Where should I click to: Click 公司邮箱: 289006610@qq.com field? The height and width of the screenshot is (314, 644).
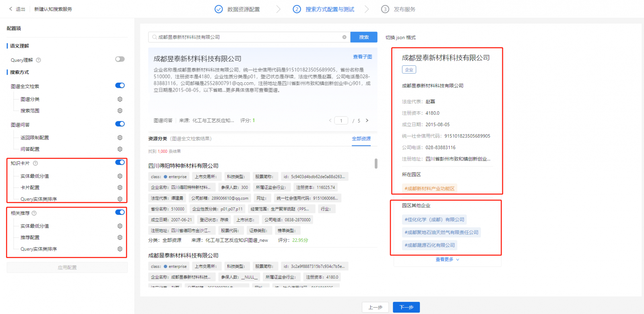pos(220,198)
